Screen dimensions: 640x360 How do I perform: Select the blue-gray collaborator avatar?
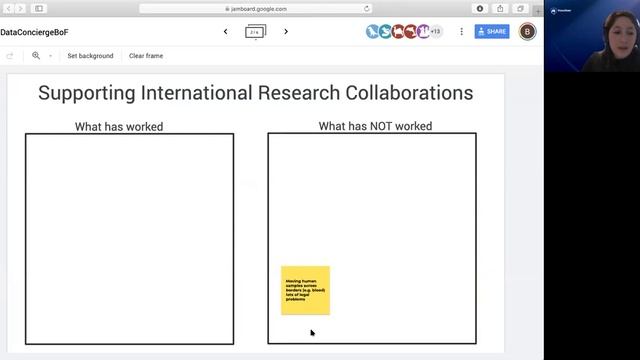click(372, 31)
